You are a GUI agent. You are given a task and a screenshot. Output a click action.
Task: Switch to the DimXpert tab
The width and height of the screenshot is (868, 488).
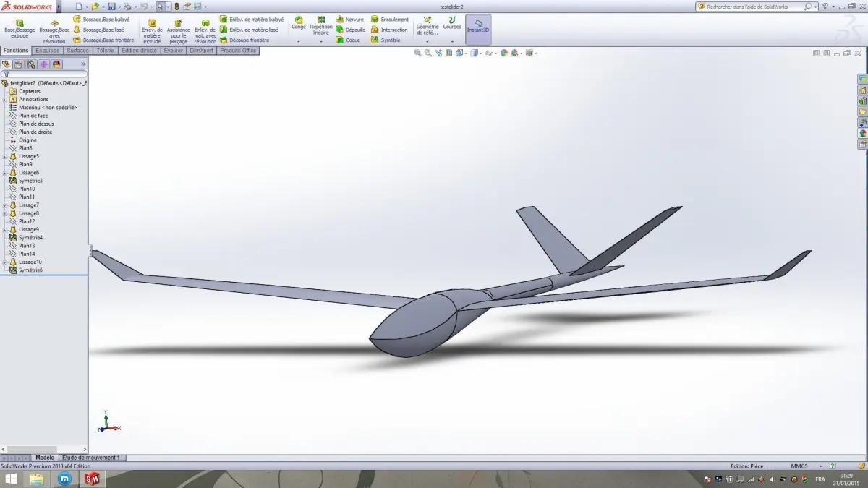pyautogui.click(x=202, y=51)
